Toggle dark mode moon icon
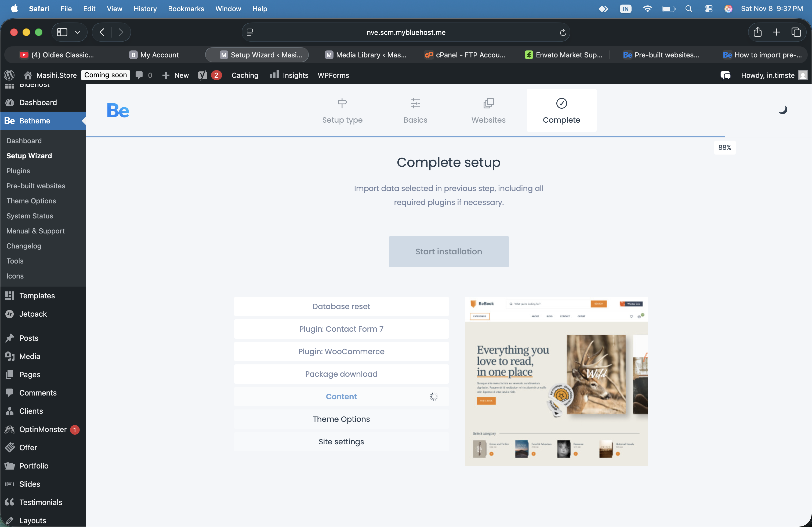The image size is (812, 527). [x=783, y=110]
